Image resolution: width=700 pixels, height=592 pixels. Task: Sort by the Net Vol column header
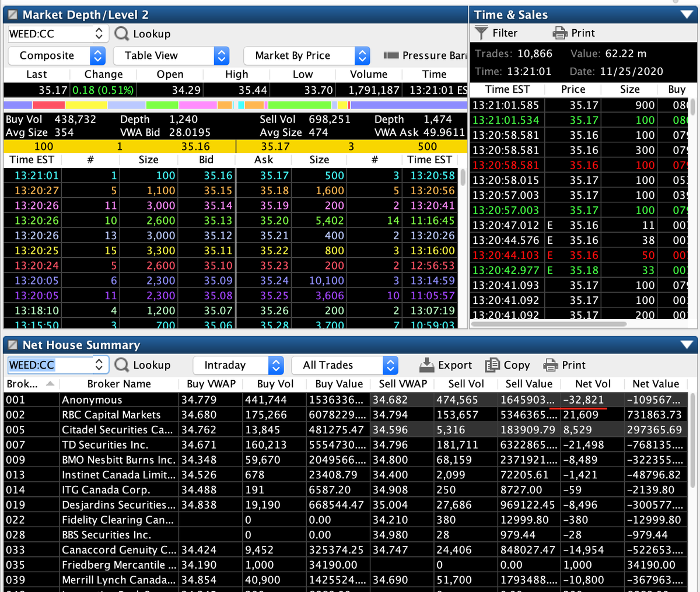pyautogui.click(x=593, y=384)
